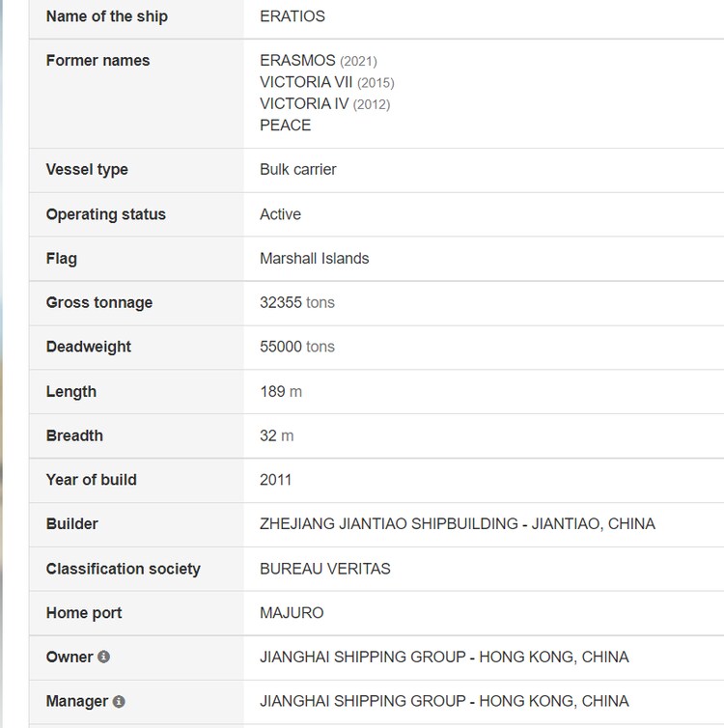Click the Active operating status value
The image size is (724, 728).
tap(280, 214)
